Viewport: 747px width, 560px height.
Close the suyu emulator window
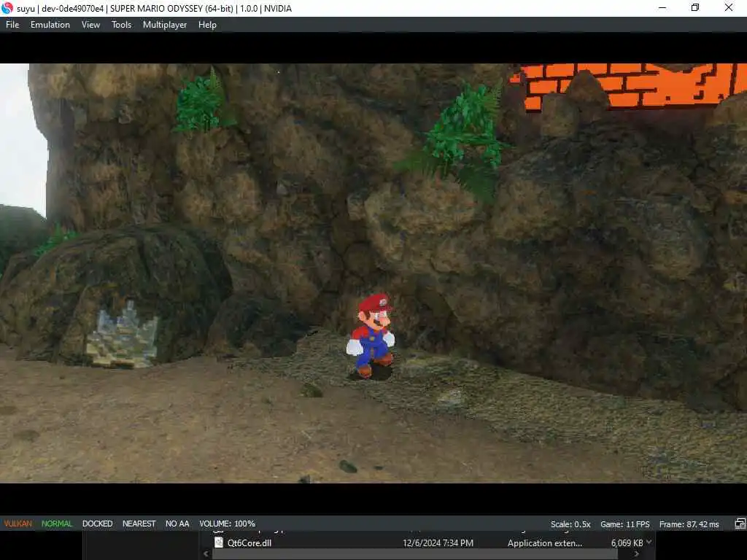729,8
